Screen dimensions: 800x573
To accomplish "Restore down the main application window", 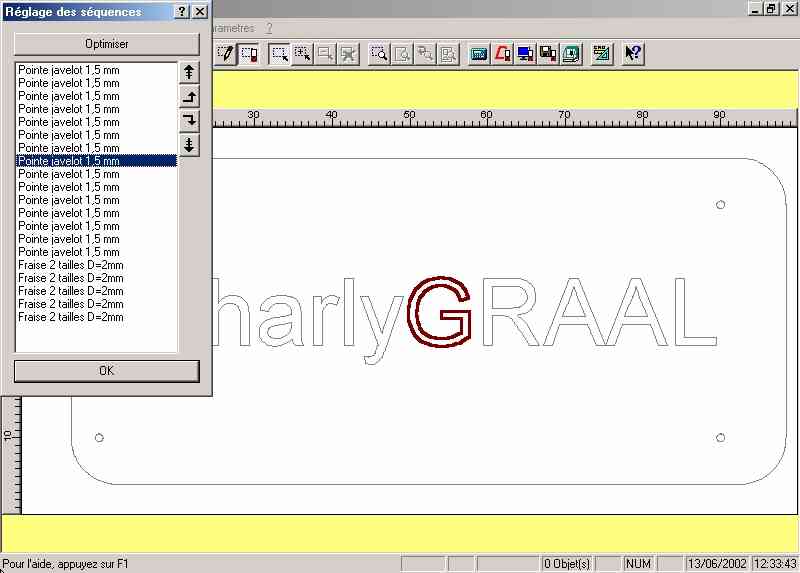I will (x=771, y=9).
